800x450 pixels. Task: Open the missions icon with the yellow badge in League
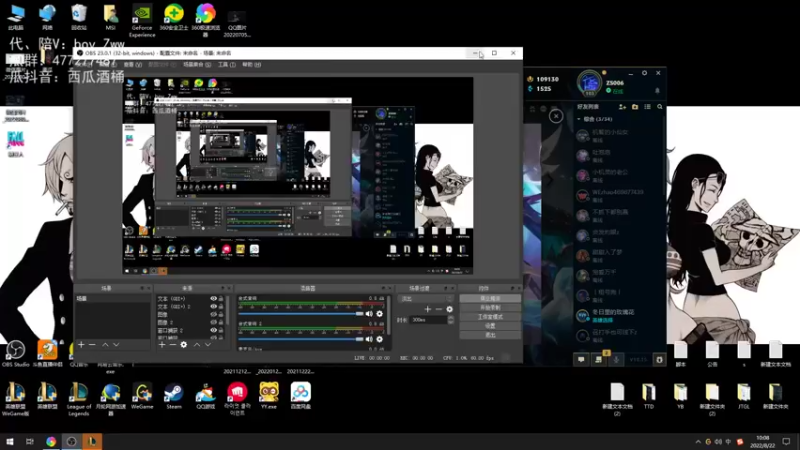(x=599, y=359)
